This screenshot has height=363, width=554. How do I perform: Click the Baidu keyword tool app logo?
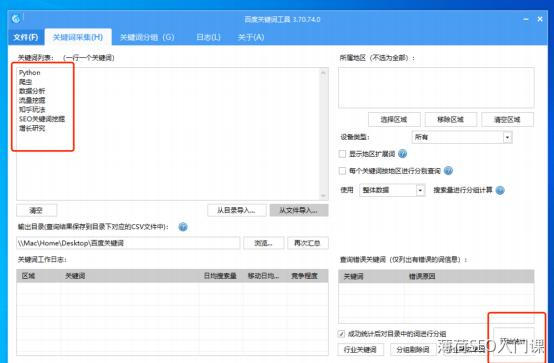click(x=16, y=18)
